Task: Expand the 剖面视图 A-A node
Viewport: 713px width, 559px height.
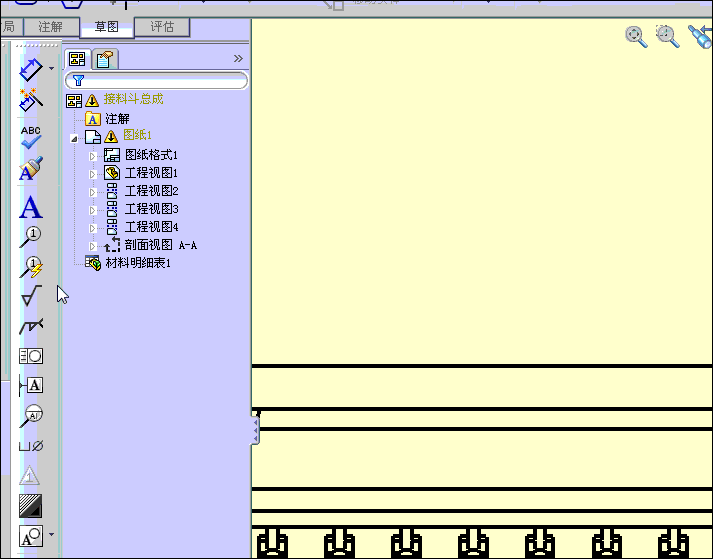Action: tap(92, 246)
